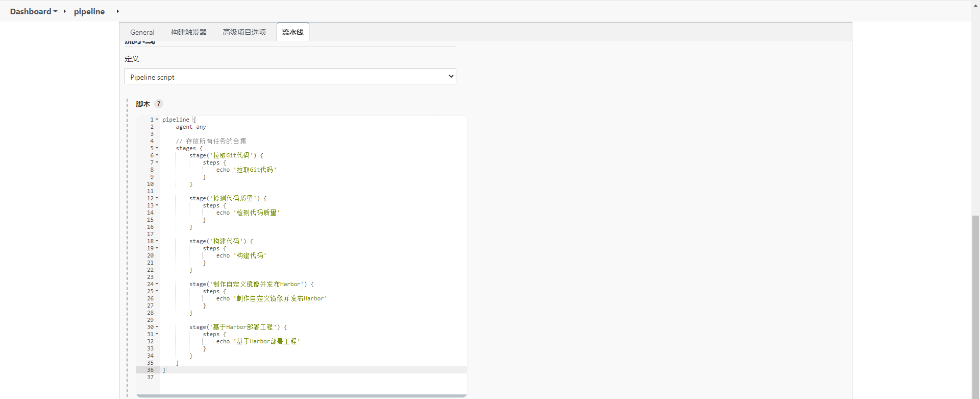Viewport: 980px width, 399px height.
Task: Collapse the 基于Harbor部署工程 stage at line 30
Action: click(157, 327)
